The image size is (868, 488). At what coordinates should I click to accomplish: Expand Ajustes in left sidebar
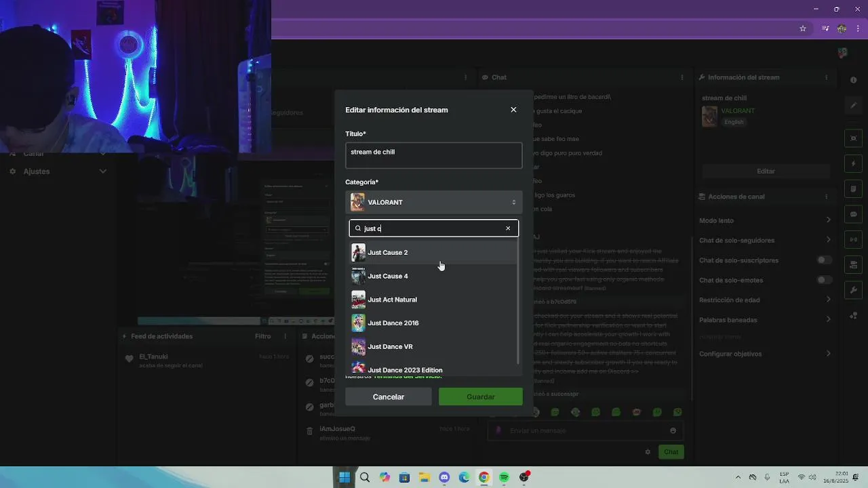[x=58, y=171]
